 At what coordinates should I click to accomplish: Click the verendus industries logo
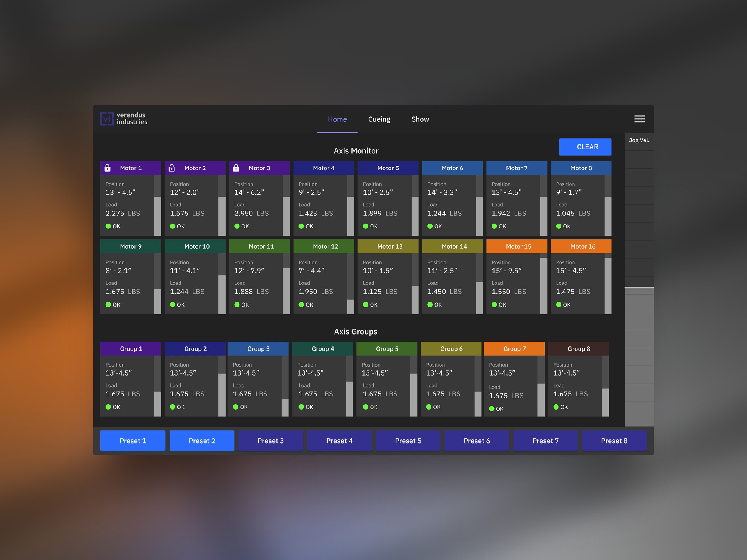tap(123, 119)
